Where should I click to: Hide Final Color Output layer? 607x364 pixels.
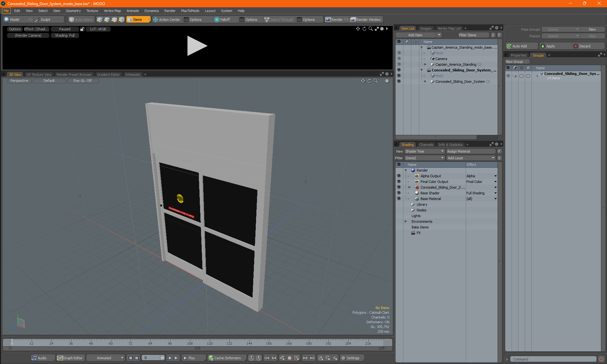click(x=399, y=182)
